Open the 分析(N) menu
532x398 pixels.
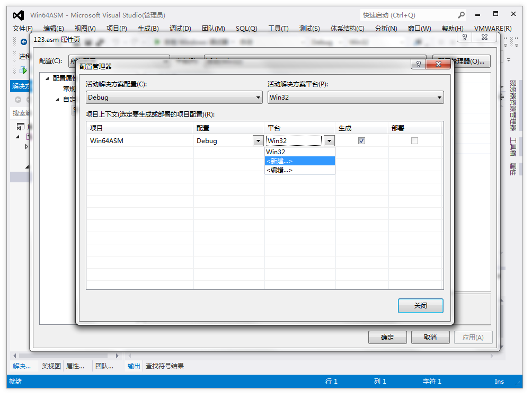[x=386, y=29]
